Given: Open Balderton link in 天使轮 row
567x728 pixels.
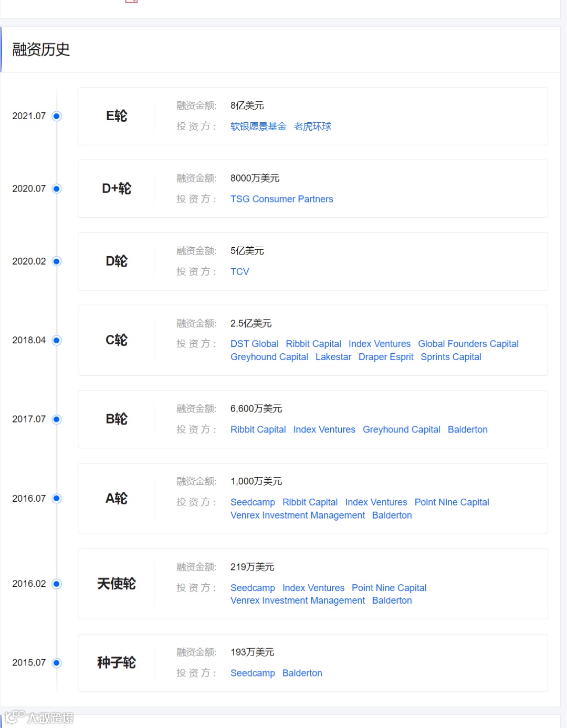Looking at the screenshot, I should (392, 600).
